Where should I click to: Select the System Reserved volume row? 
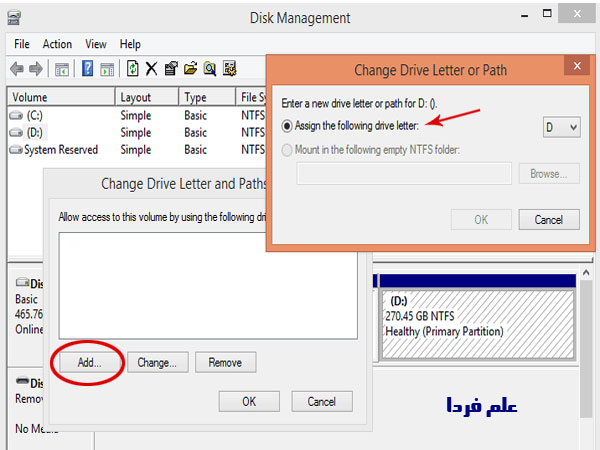60,150
